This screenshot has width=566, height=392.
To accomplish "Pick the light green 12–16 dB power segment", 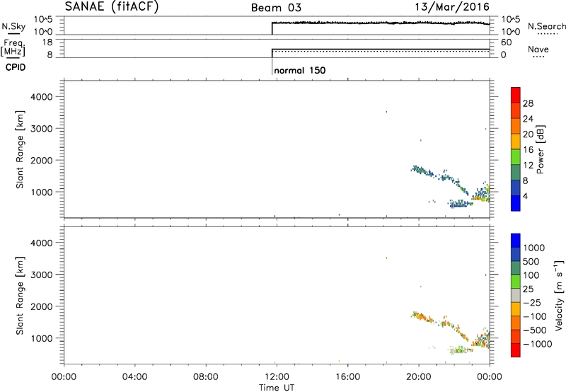I will point(516,156).
